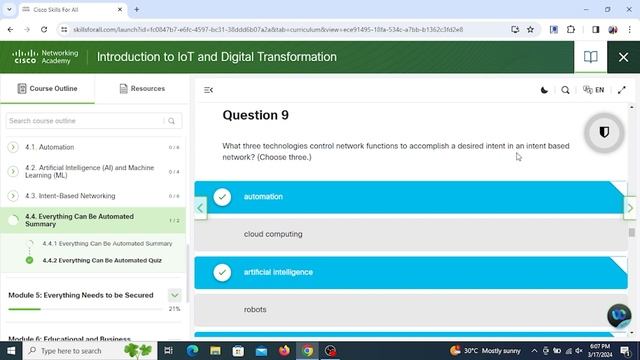Reload the browser page

[x=44, y=29]
